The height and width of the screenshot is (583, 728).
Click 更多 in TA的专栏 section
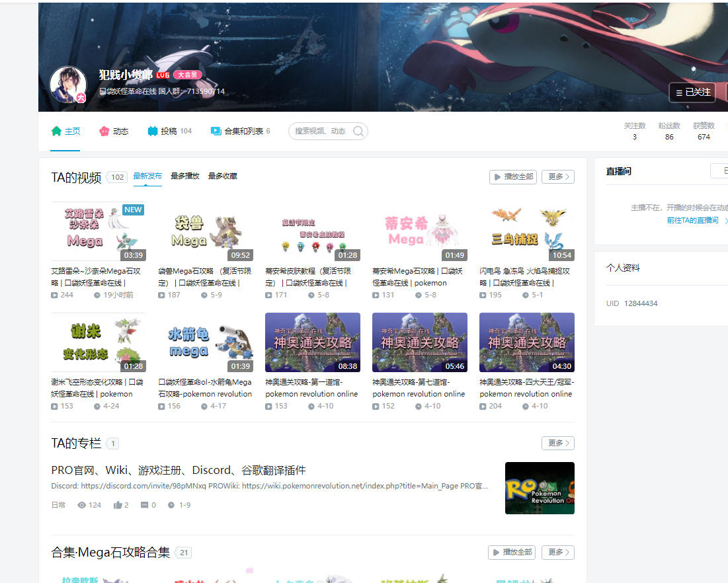pyautogui.click(x=558, y=444)
